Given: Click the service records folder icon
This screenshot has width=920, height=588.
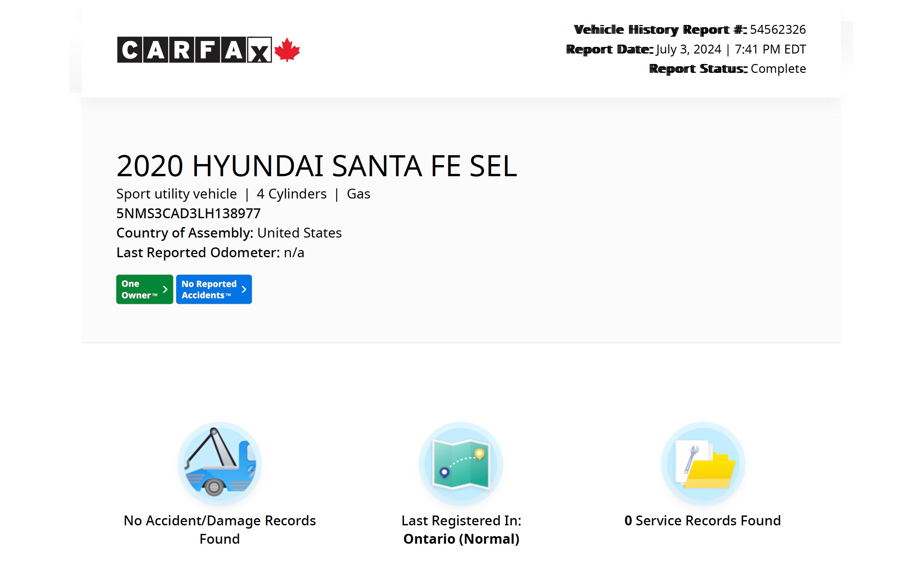Looking at the screenshot, I should (x=703, y=464).
